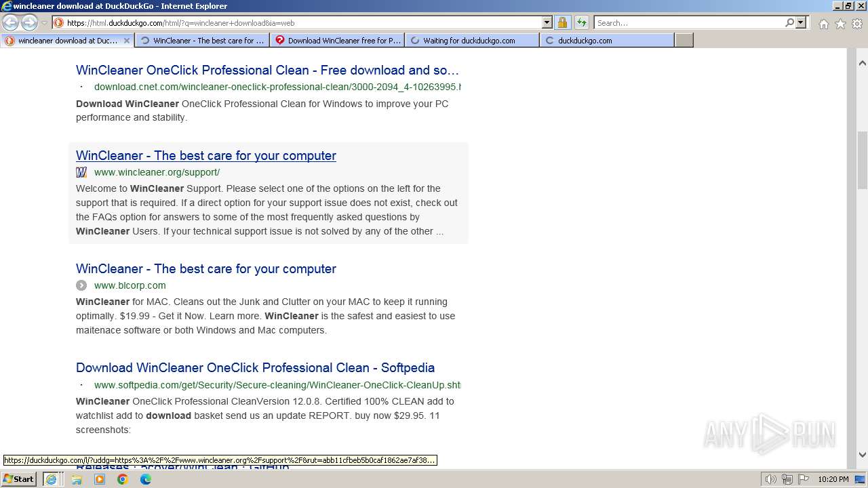This screenshot has height=488, width=868.
Task: Go back with the browser Back button
Action: [10, 23]
